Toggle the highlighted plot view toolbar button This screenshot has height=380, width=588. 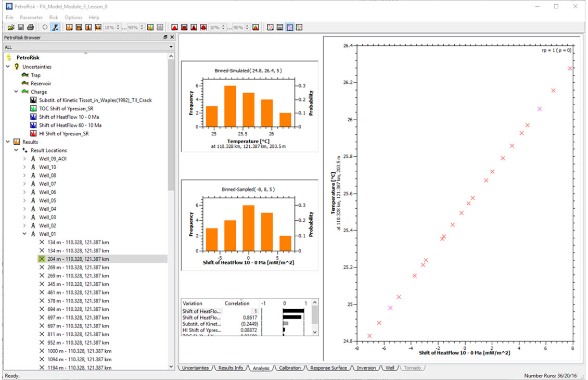point(290,27)
